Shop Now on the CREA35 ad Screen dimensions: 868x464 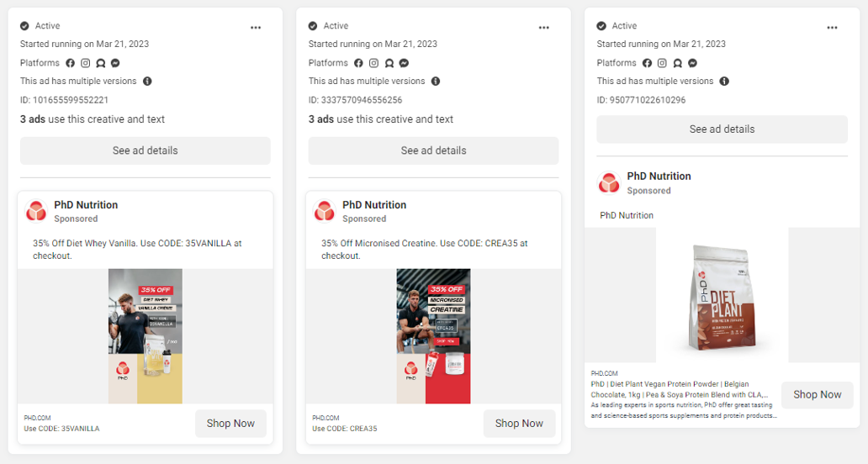(x=519, y=424)
